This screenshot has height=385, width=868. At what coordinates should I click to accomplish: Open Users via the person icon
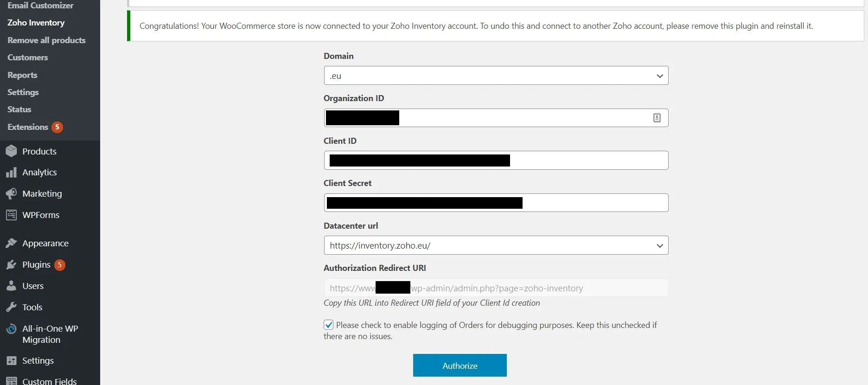[x=12, y=286]
